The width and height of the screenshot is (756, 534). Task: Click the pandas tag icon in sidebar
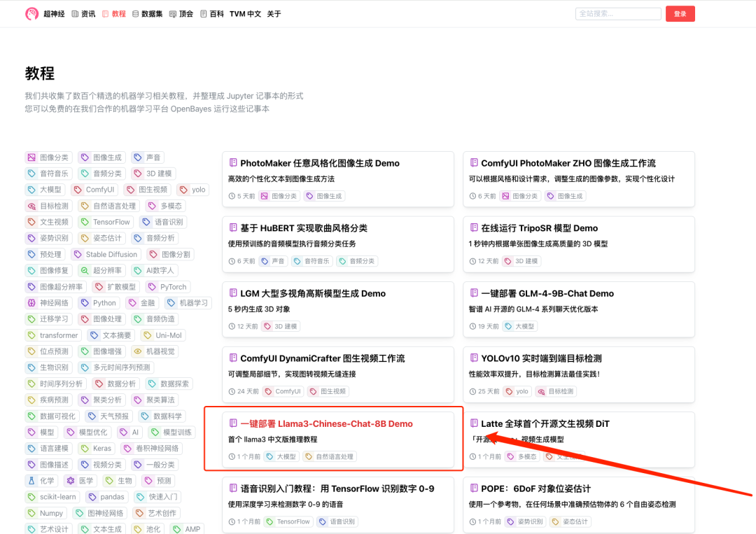click(x=92, y=497)
